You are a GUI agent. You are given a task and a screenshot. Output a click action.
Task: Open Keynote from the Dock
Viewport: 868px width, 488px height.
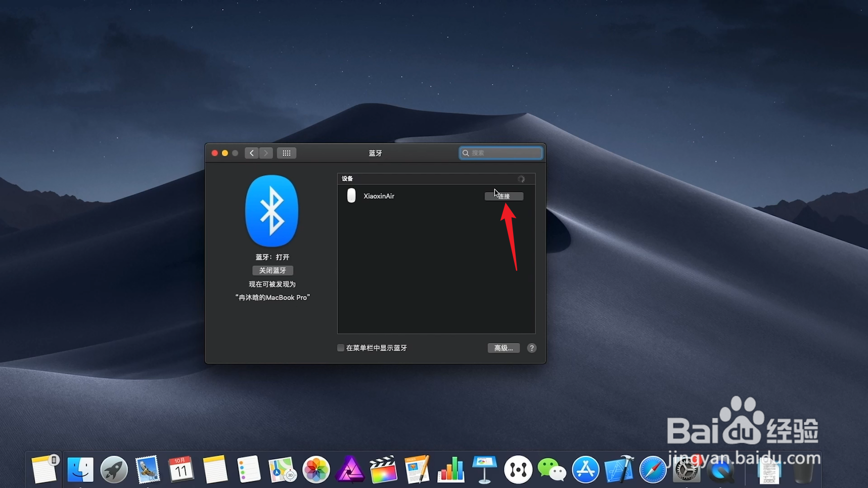pyautogui.click(x=484, y=469)
